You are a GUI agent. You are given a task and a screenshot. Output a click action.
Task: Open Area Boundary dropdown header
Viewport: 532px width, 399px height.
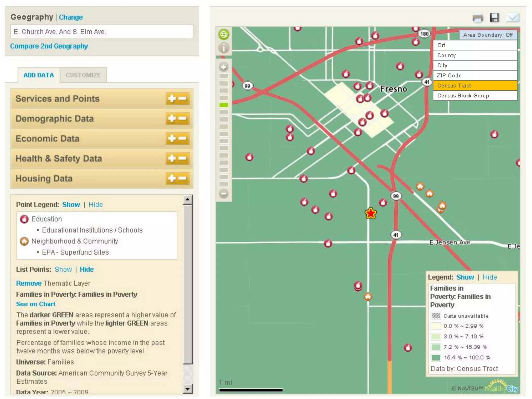click(488, 35)
